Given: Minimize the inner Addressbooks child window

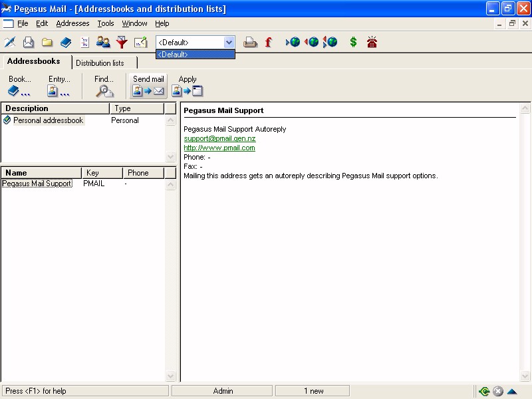Looking at the screenshot, I should [x=499, y=23].
